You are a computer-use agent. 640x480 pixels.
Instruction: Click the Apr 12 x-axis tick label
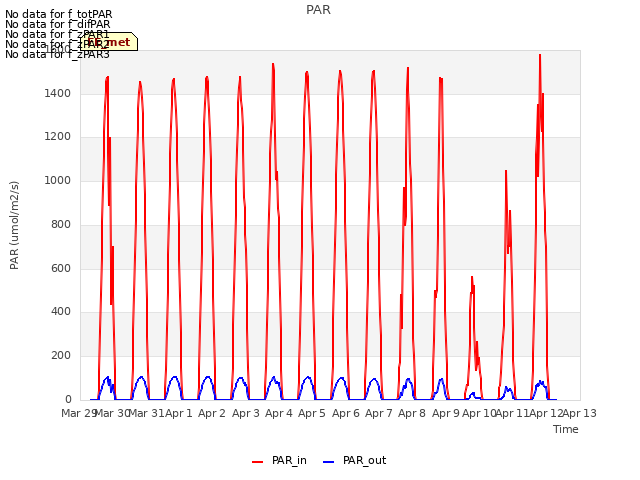(x=546, y=413)
